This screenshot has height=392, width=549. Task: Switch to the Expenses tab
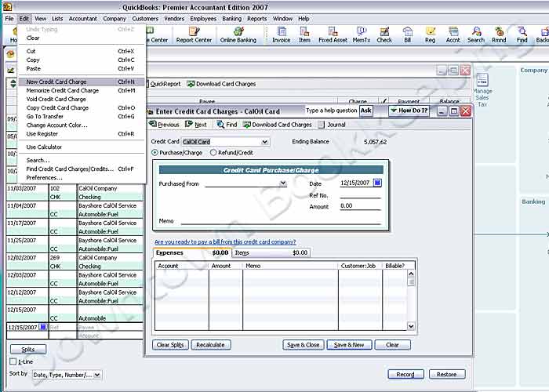192,252
